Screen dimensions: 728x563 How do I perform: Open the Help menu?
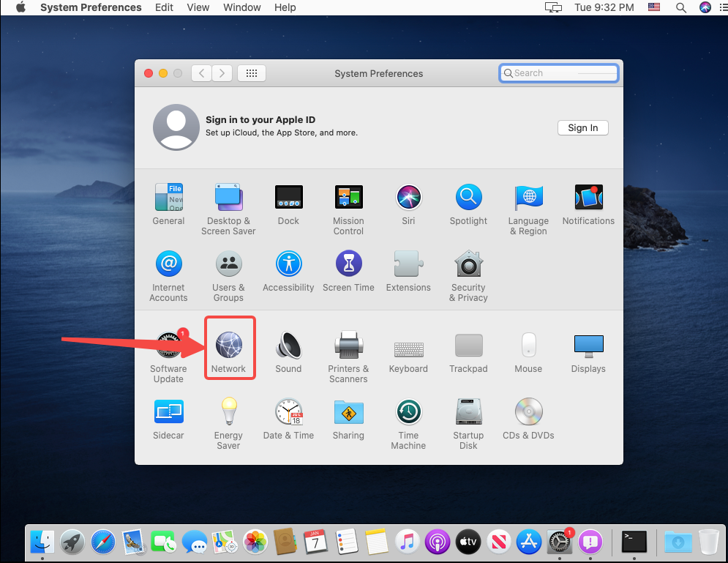tap(285, 7)
